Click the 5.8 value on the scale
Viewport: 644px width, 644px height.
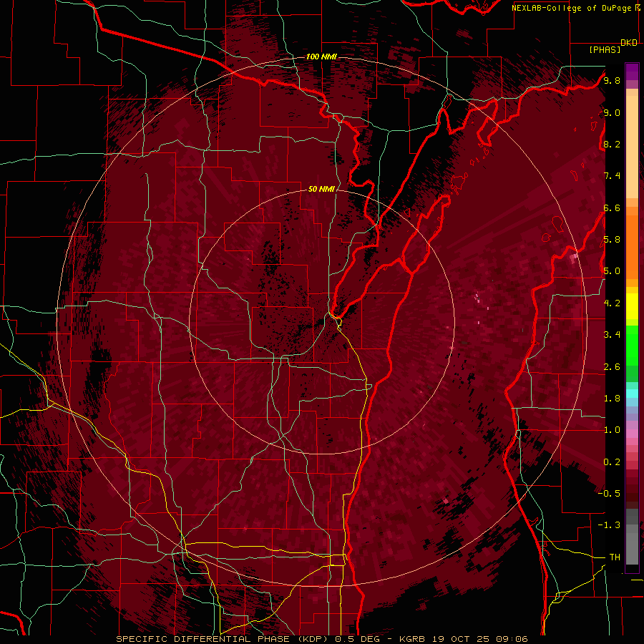(x=612, y=240)
